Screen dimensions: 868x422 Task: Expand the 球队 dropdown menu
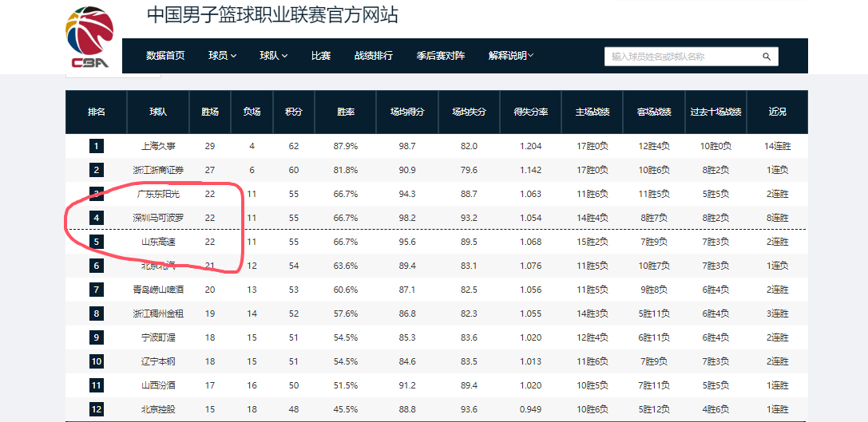click(x=273, y=56)
